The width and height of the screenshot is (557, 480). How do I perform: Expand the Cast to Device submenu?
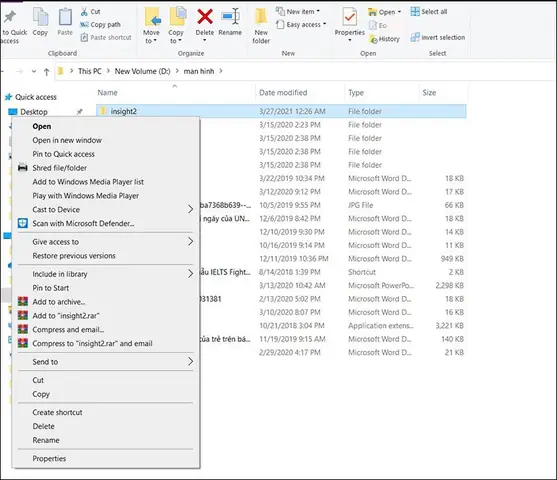[191, 209]
